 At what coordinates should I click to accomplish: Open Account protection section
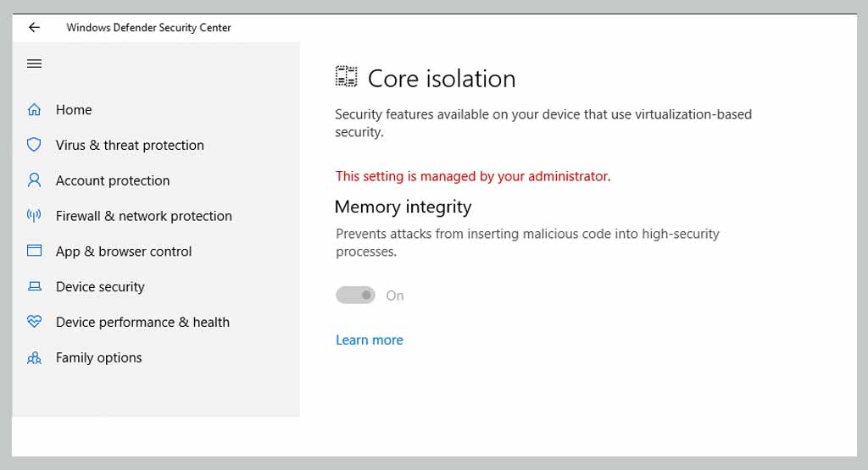point(113,180)
